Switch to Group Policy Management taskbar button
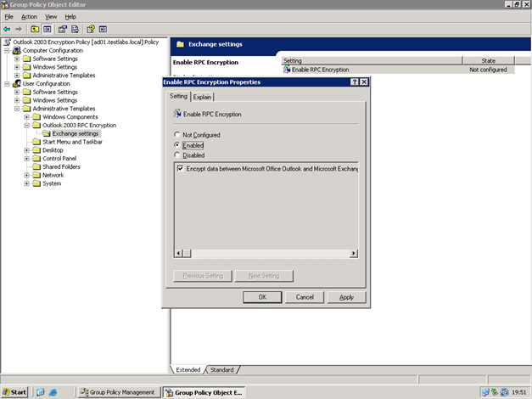532x399 pixels. click(x=118, y=392)
